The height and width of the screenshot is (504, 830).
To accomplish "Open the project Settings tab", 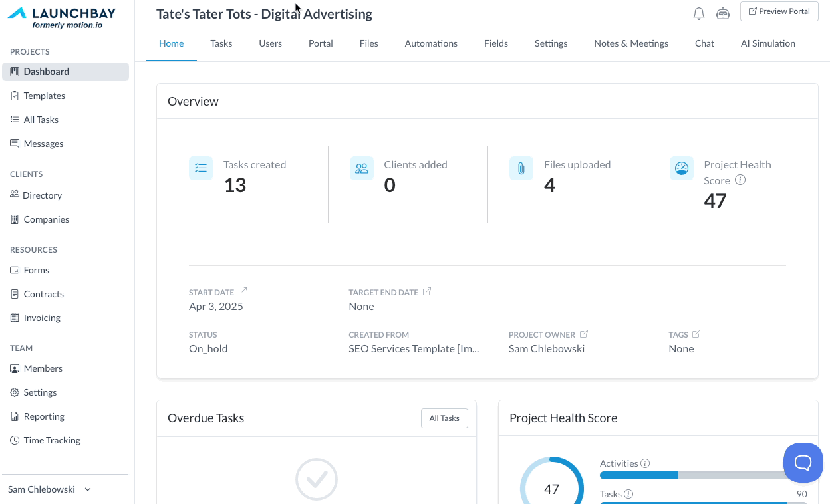I will (x=551, y=43).
